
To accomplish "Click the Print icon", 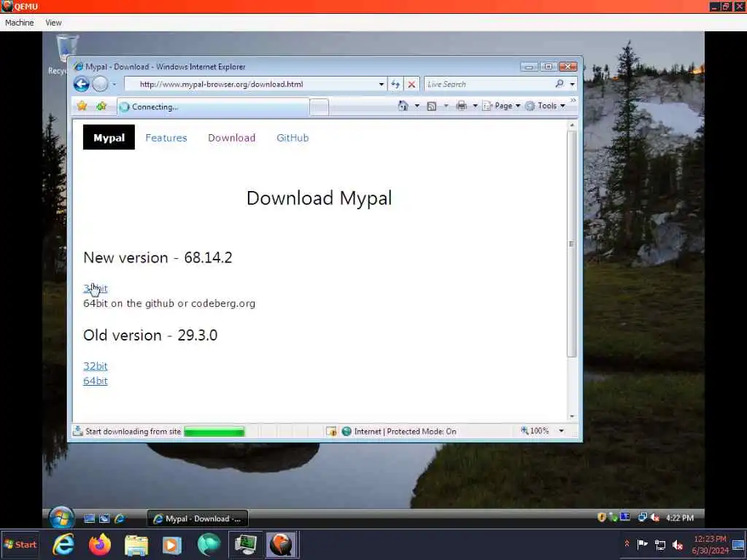I will click(461, 106).
